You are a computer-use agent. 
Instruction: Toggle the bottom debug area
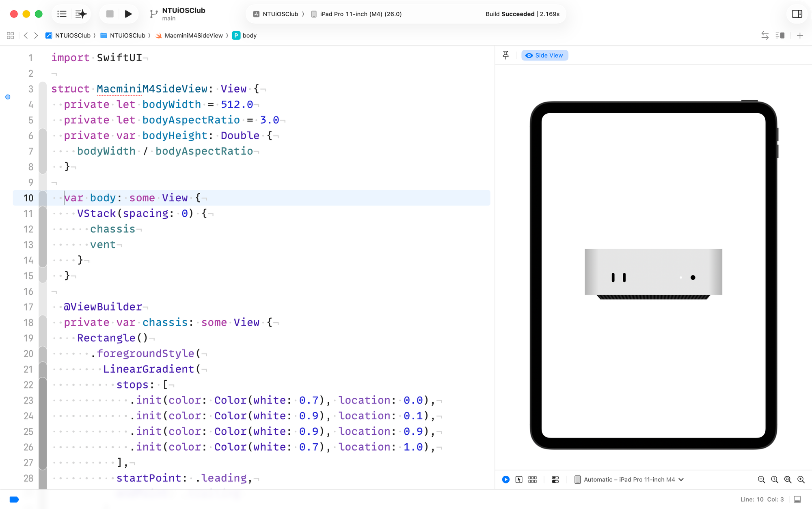(x=797, y=499)
